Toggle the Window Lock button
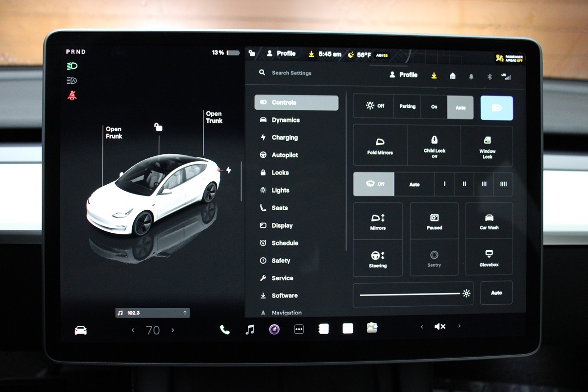 (487, 146)
